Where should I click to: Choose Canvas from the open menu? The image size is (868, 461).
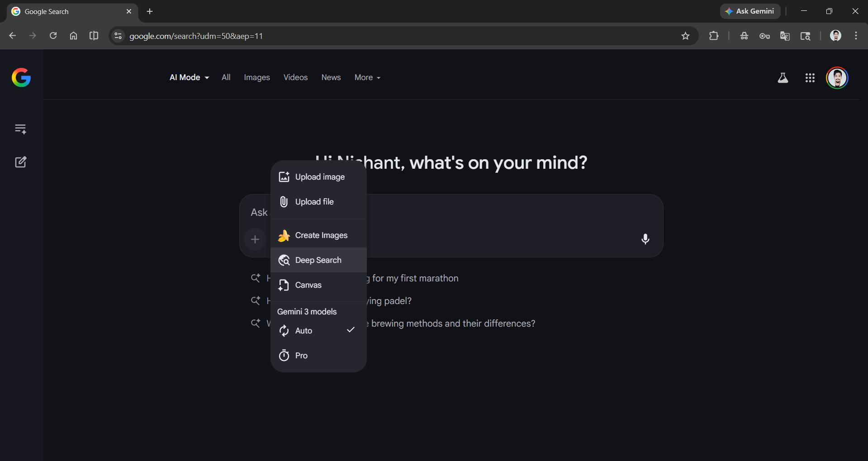pyautogui.click(x=308, y=285)
